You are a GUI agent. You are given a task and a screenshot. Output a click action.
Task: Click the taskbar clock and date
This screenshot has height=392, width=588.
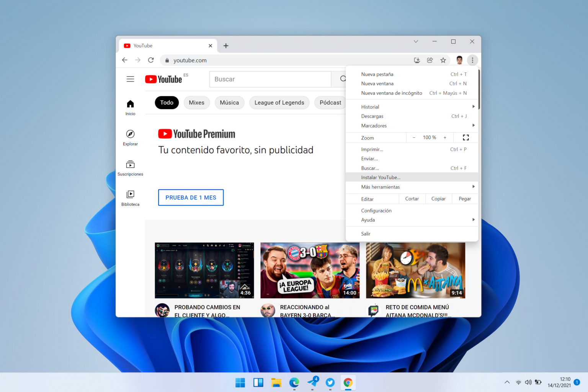click(559, 382)
